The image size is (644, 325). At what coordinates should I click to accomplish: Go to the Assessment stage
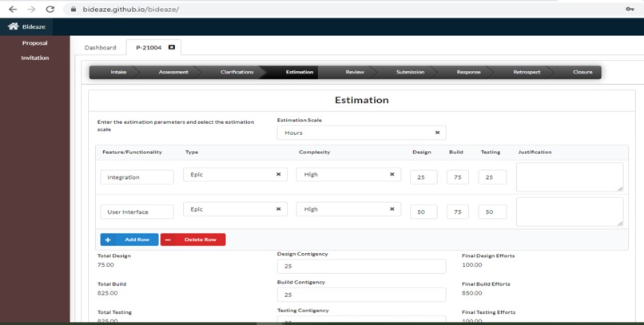coord(173,72)
